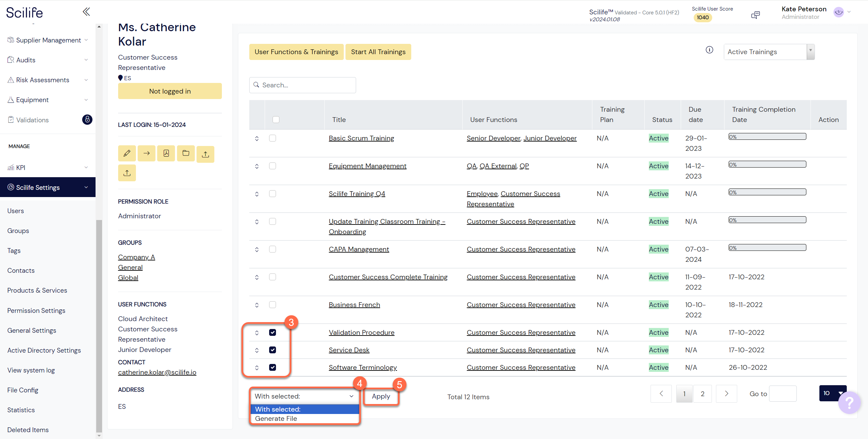Click the edit pencil icon in user profile

(127, 153)
